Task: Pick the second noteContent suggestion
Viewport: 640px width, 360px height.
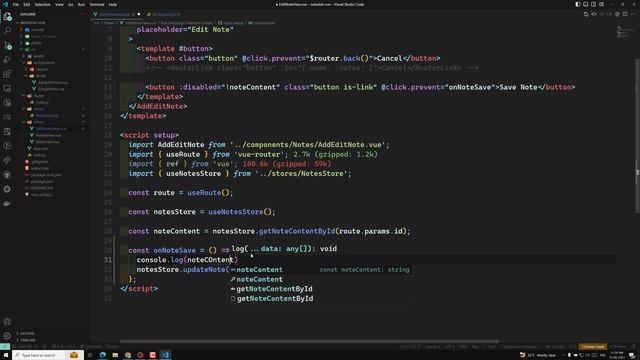Action: click(320, 280)
